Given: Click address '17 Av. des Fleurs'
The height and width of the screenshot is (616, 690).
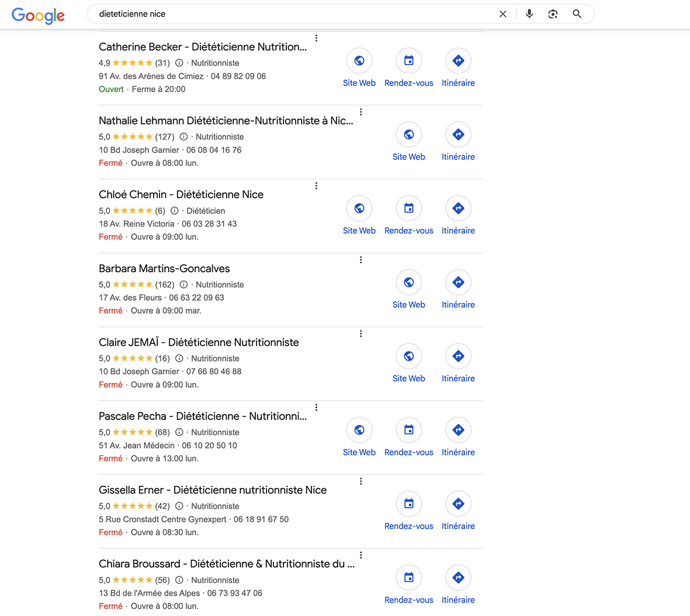Looking at the screenshot, I should (x=130, y=298).
